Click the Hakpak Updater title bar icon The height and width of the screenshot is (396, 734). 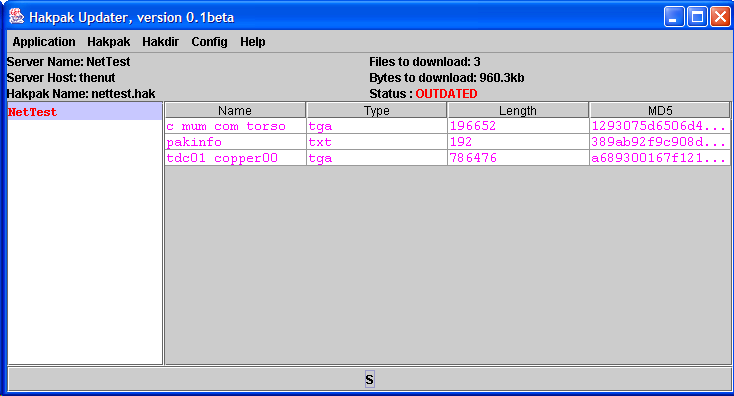(17, 17)
